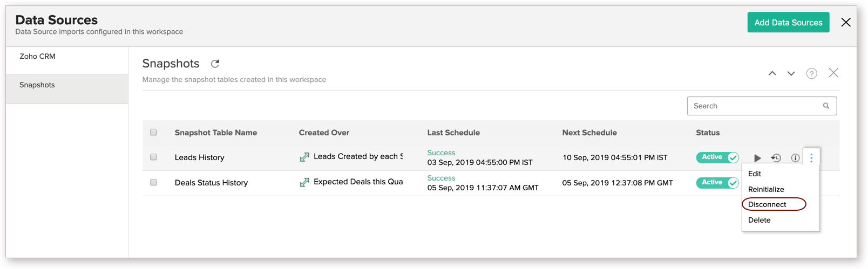Choose Disconnect from the context menu
Viewport: 868px width, 269px height.
767,204
